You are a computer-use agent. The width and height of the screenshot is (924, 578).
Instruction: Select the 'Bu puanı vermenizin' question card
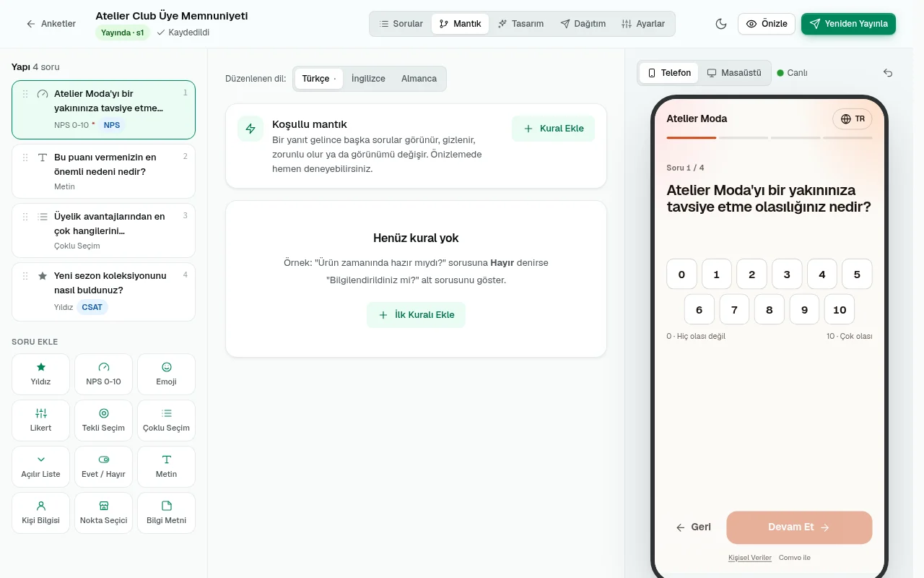(103, 171)
